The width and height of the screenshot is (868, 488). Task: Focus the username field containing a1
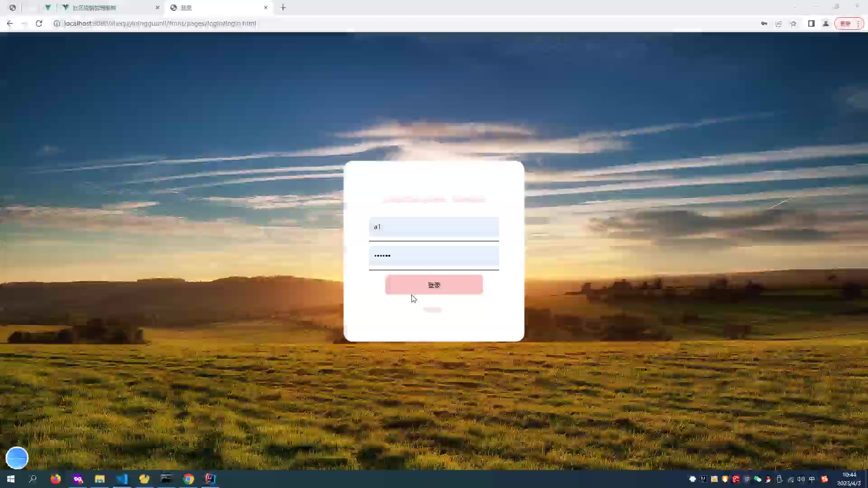(x=434, y=227)
